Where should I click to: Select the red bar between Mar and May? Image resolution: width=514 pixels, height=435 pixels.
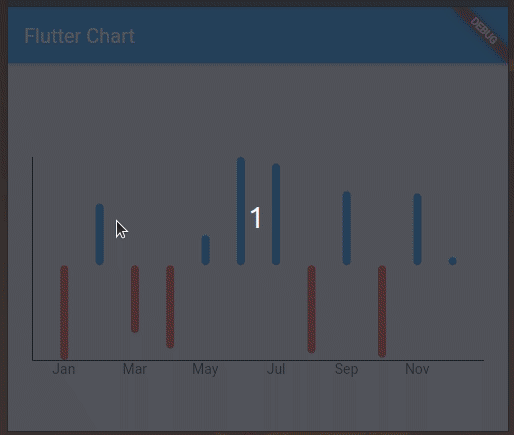(x=170, y=307)
